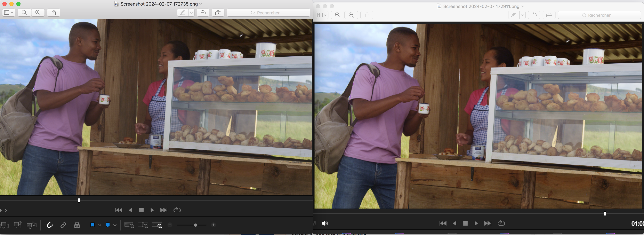The height and width of the screenshot is (235, 644).
Task: Click the blue flag icon
Action: [x=92, y=225]
